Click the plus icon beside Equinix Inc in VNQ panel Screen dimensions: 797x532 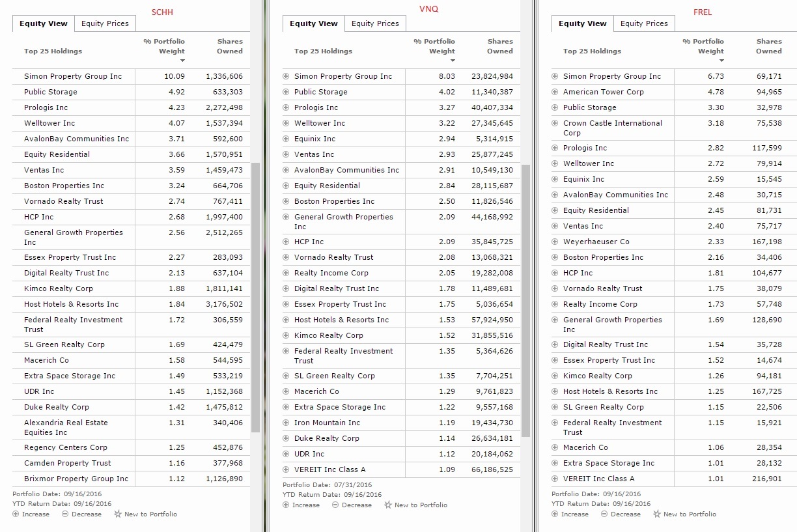286,139
